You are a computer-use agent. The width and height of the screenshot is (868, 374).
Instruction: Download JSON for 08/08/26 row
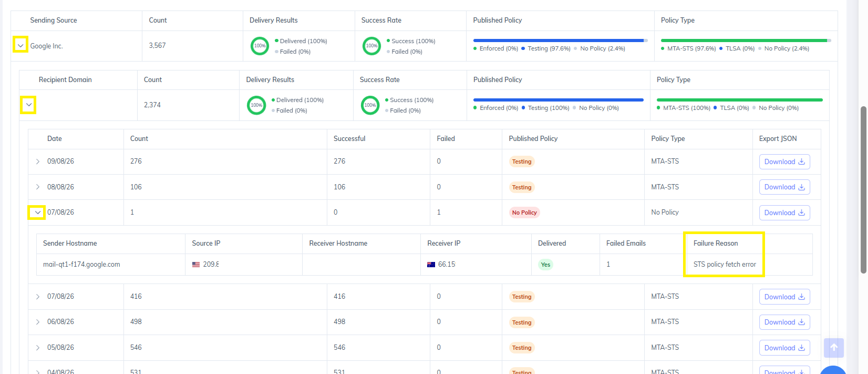784,187
